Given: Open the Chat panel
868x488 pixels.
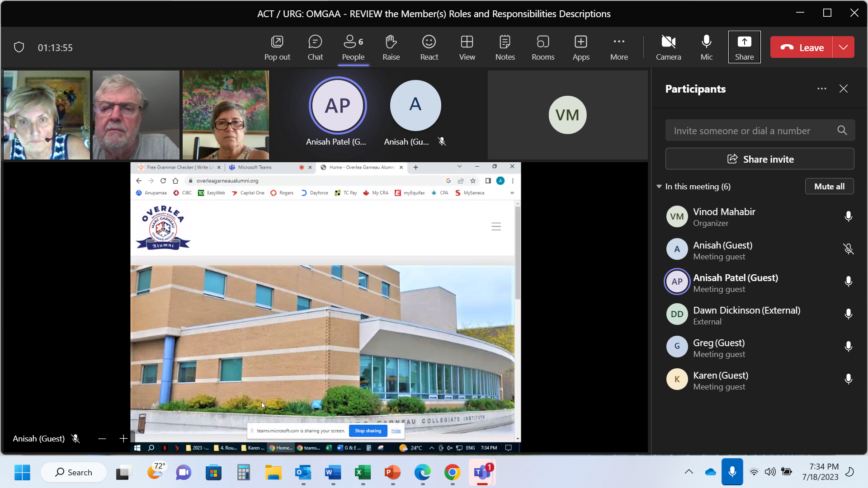Looking at the screenshot, I should (315, 47).
